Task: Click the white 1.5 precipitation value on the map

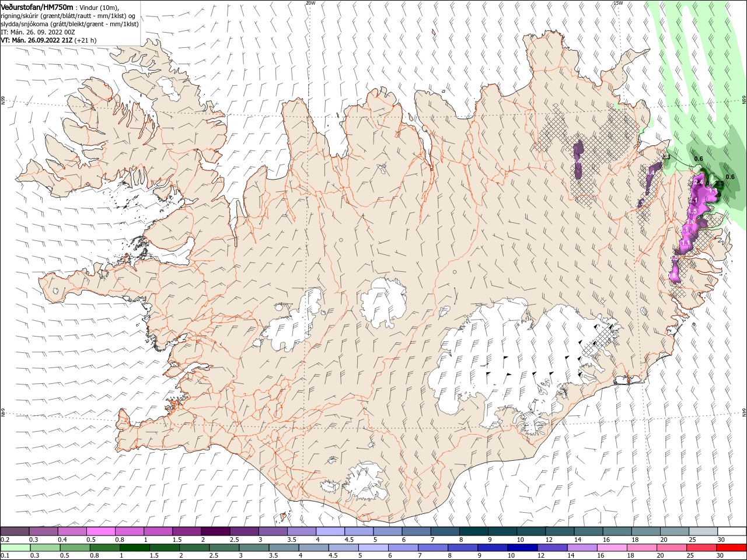Action: coord(692,211)
